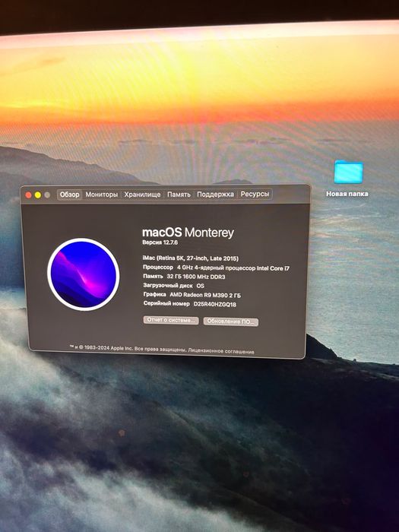Open the Ресурсы tab
This screenshot has height=532, width=399.
click(255, 194)
